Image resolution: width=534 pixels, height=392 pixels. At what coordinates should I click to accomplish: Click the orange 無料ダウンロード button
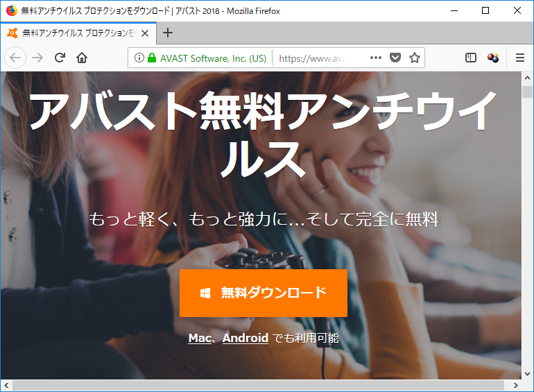[264, 293]
